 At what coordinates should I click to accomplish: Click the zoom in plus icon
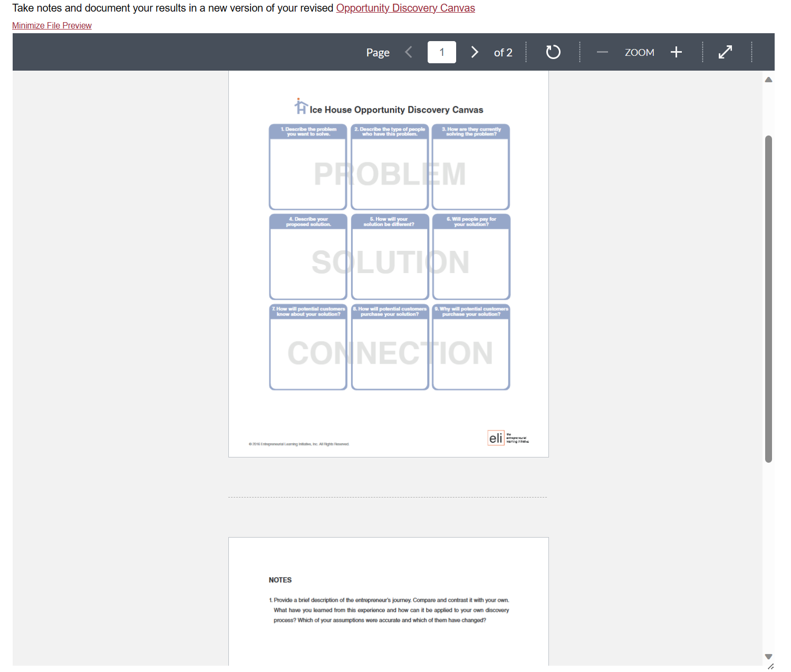[x=677, y=52]
